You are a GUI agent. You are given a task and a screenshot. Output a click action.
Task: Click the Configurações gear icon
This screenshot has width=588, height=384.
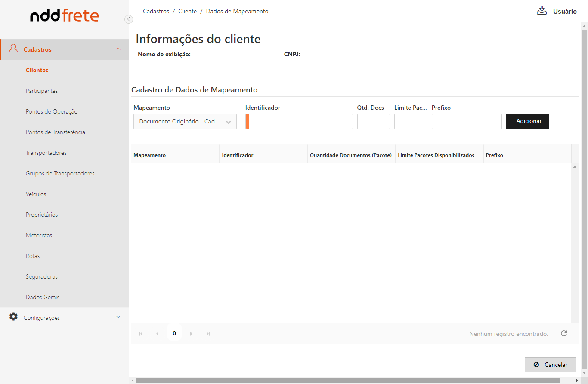tap(13, 317)
